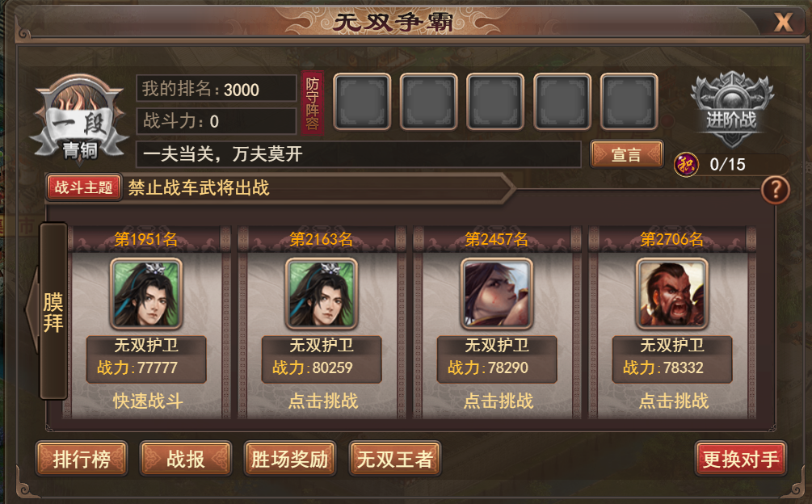The image size is (812, 504).
Task: Open 胜场奖励 win rewards
Action: click(290, 459)
